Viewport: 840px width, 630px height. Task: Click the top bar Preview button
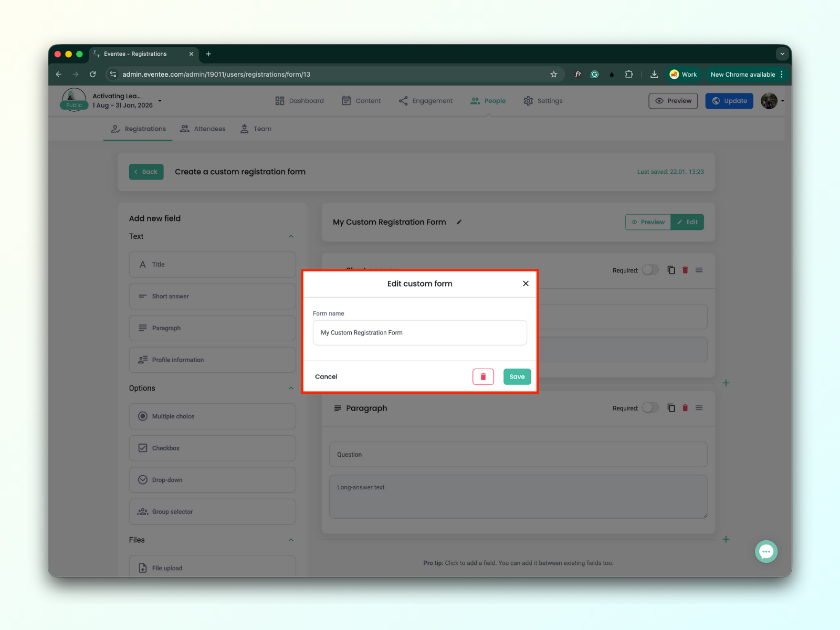click(673, 101)
